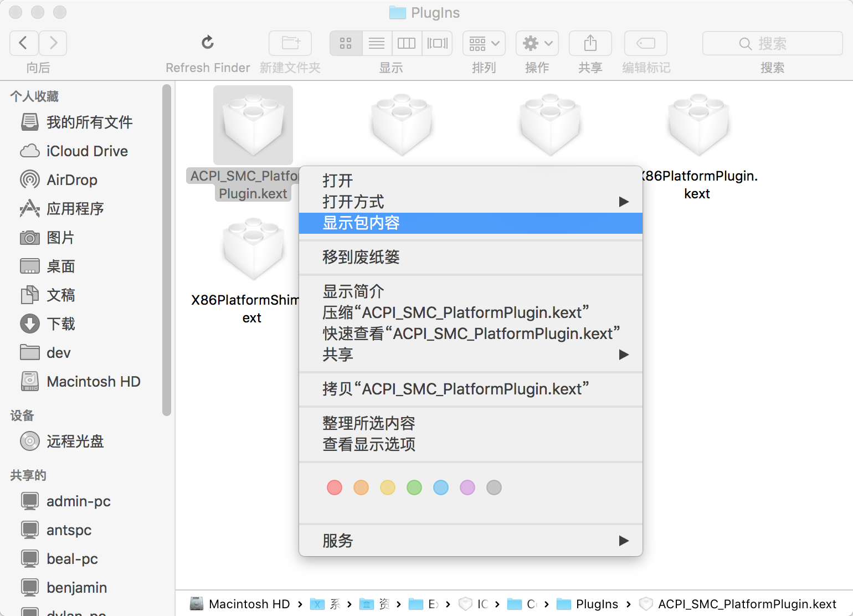The width and height of the screenshot is (853, 616).
Task: Go back with the left chevron button
Action: point(24,43)
